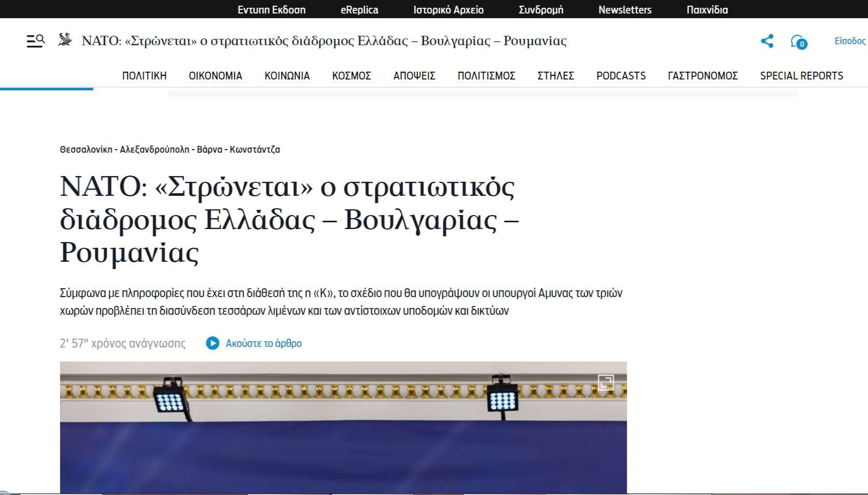Expand the article image fullscreen icon
Screen dimensions: 868x495
click(x=606, y=382)
